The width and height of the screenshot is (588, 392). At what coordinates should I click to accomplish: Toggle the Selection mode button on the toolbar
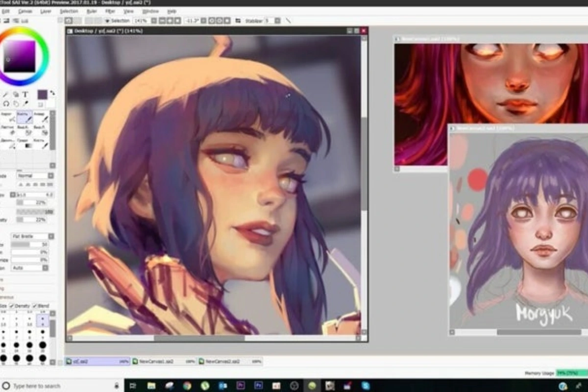pos(109,20)
